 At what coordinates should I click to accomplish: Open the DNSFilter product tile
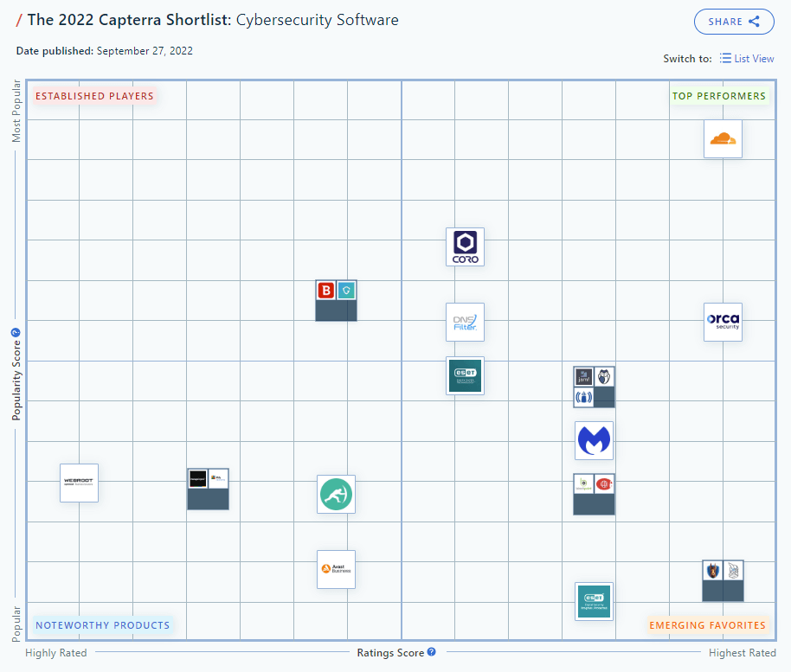click(465, 322)
